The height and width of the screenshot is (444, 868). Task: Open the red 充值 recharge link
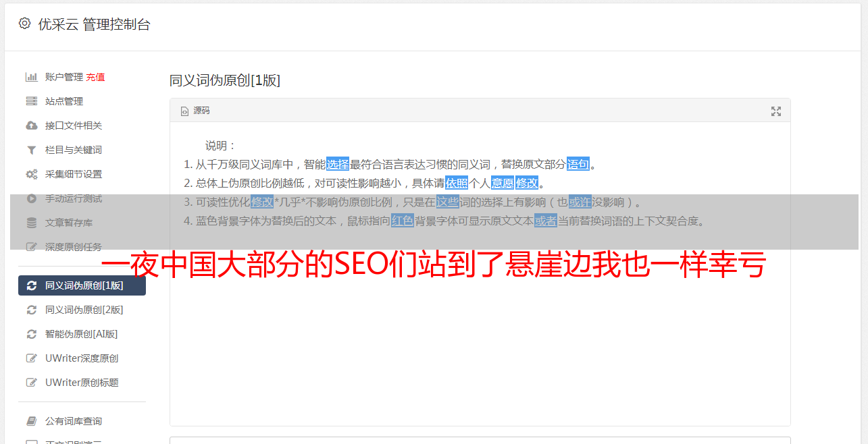(95, 77)
